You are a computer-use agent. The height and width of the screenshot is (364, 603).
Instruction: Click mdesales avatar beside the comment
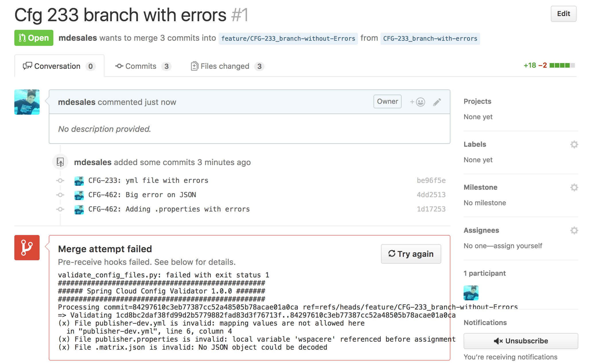click(27, 102)
